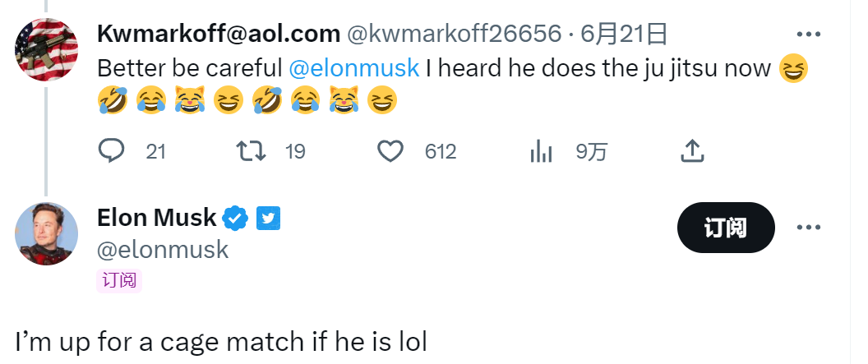
Task: Open replies via the comment bubble icon
Action: coord(111,150)
